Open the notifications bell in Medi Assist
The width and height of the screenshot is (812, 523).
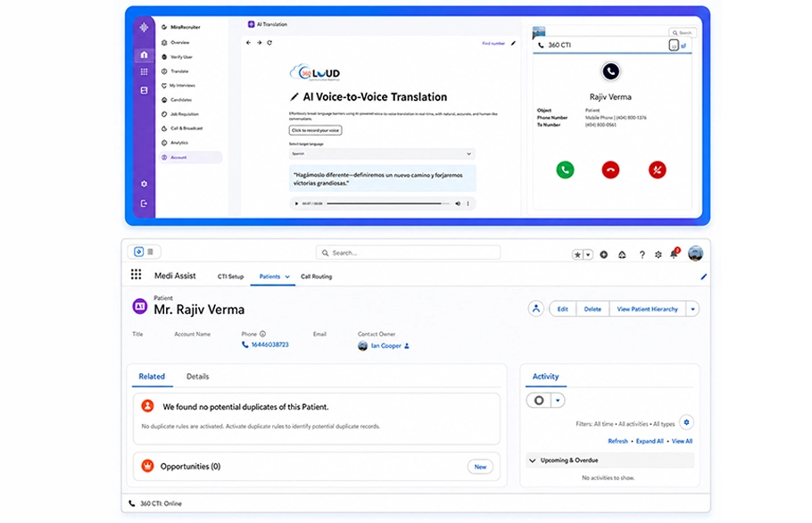point(674,254)
